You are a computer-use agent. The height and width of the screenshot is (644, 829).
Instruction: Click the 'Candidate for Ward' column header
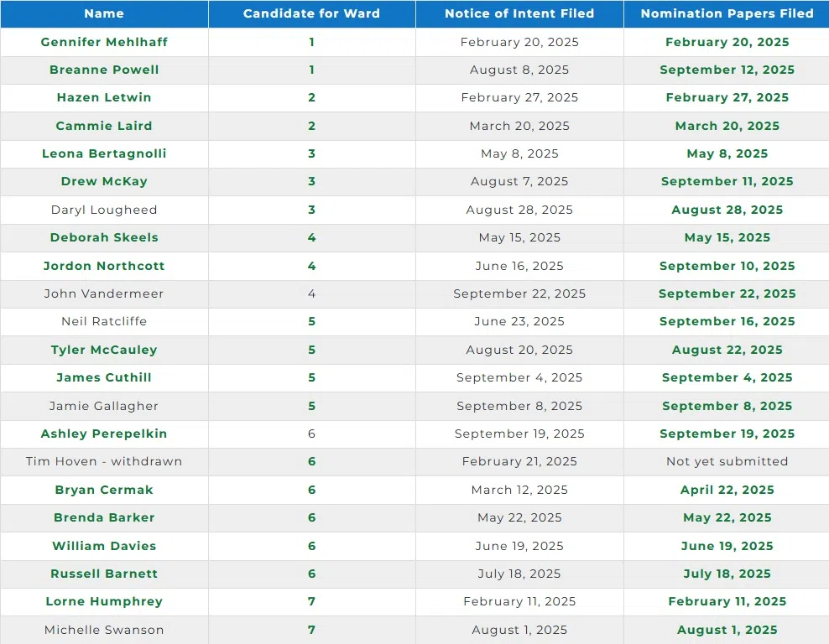pyautogui.click(x=311, y=13)
